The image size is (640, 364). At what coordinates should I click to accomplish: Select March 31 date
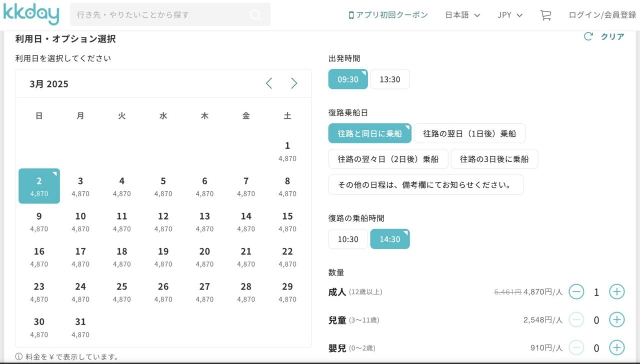80,327
